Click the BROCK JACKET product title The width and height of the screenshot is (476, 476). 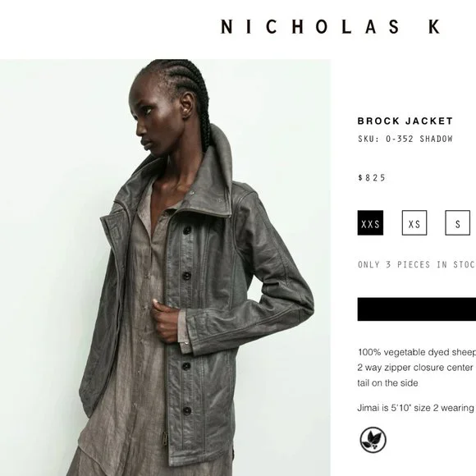[x=405, y=121]
